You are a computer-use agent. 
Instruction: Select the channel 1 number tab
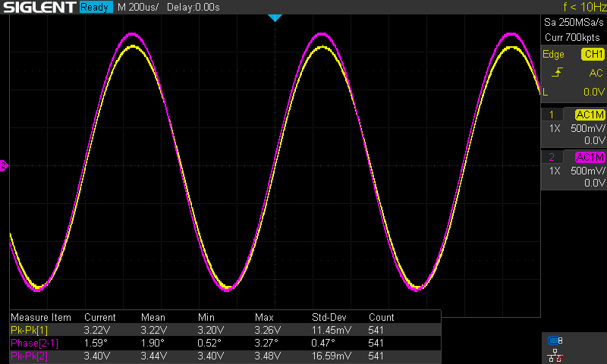click(551, 114)
